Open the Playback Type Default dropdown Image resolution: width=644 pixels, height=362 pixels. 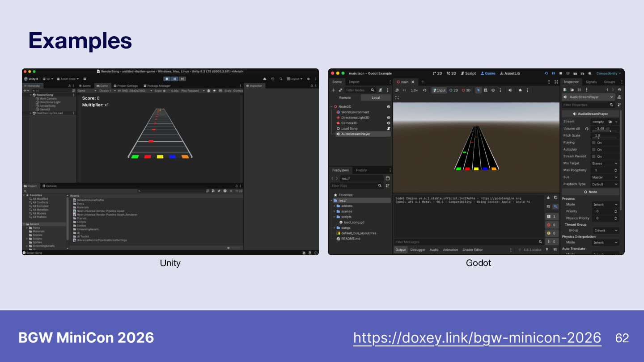(x=605, y=184)
